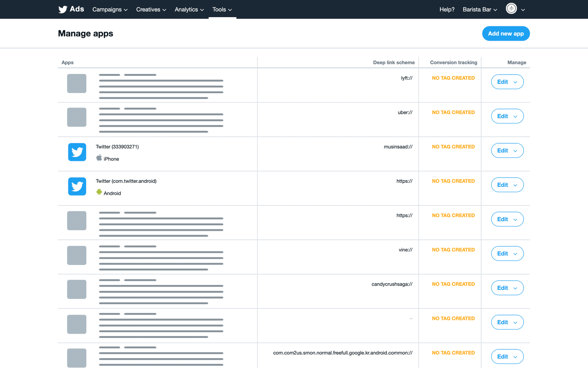Click the Android robot platform icon
Image resolution: width=588 pixels, height=368 pixels.
click(x=99, y=192)
